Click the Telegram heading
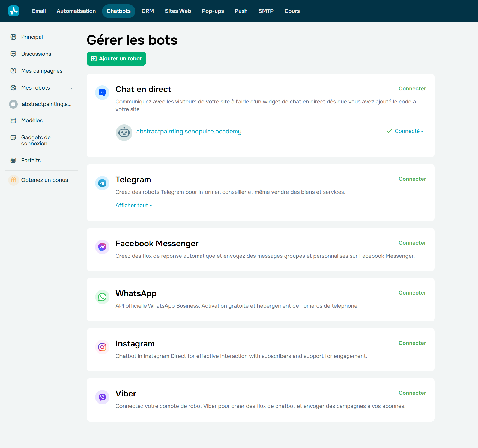Image resolution: width=478 pixels, height=448 pixels. pos(133,180)
